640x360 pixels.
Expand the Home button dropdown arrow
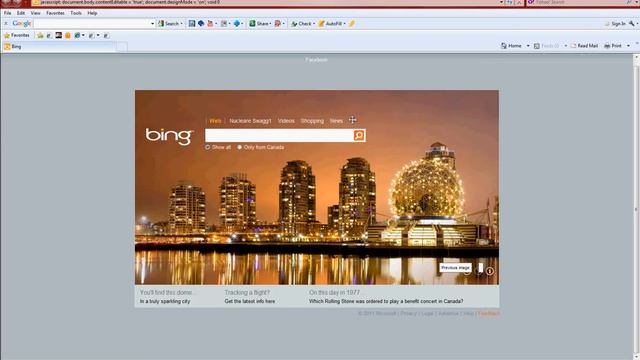click(528, 46)
